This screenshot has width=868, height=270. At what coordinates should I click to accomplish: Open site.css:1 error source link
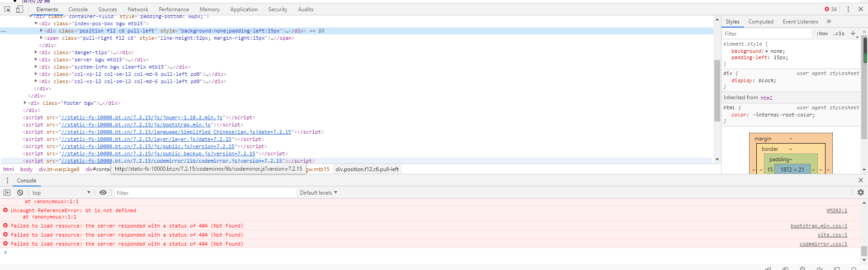(832, 235)
